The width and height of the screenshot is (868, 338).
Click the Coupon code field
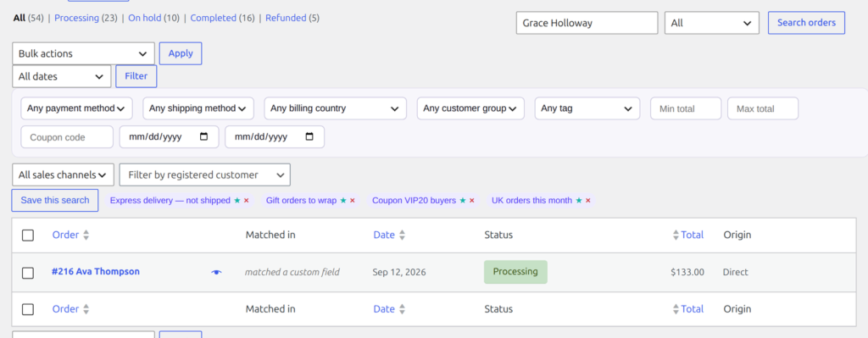coord(67,136)
